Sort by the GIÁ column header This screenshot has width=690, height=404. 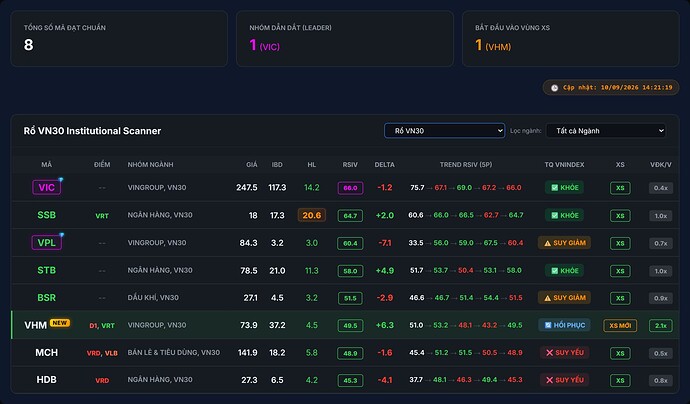tap(252, 165)
